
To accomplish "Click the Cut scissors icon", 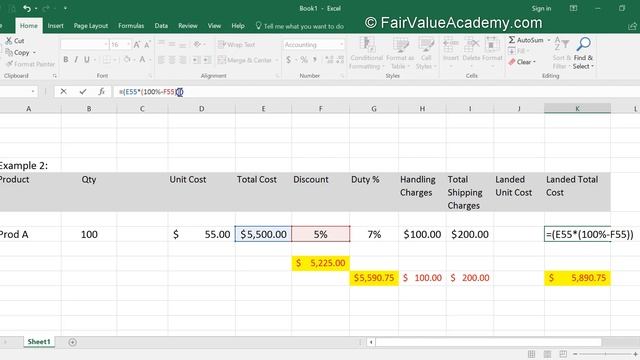I will (x=9, y=41).
